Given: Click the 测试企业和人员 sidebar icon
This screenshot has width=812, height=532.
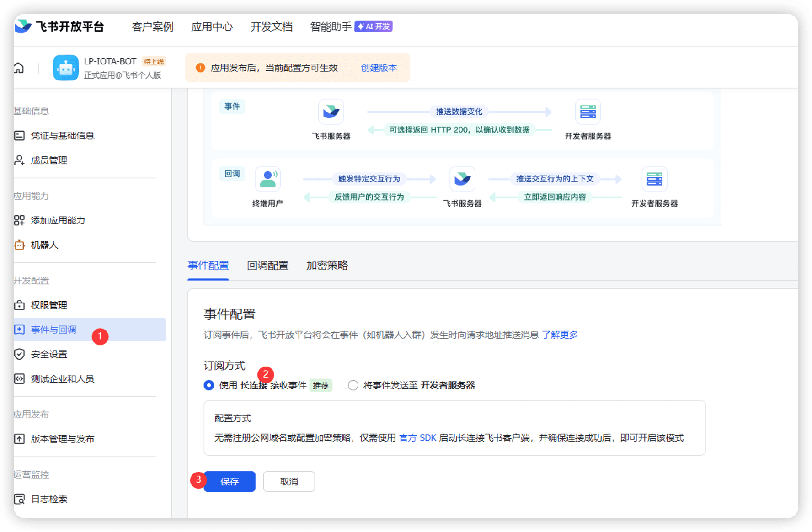Looking at the screenshot, I should click(19, 379).
